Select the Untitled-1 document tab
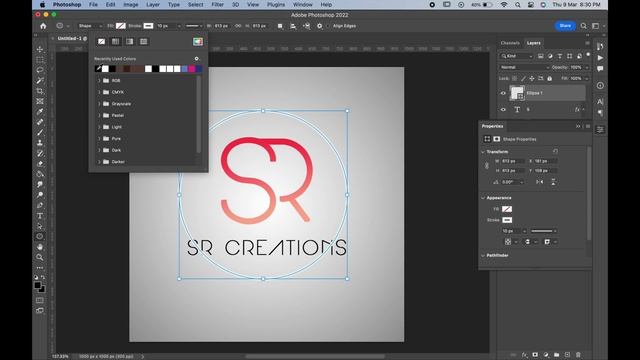Viewport: 640px width, 360px height. click(x=71, y=38)
